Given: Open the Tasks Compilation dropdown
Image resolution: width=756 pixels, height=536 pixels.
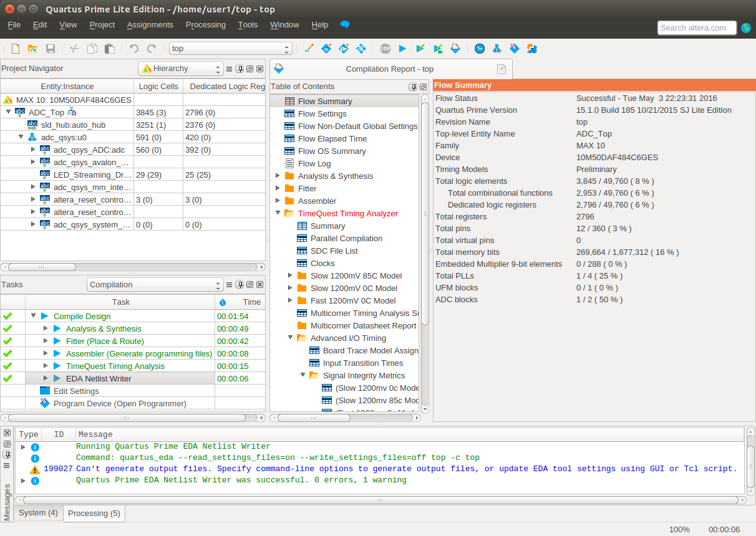Looking at the screenshot, I should [x=155, y=285].
